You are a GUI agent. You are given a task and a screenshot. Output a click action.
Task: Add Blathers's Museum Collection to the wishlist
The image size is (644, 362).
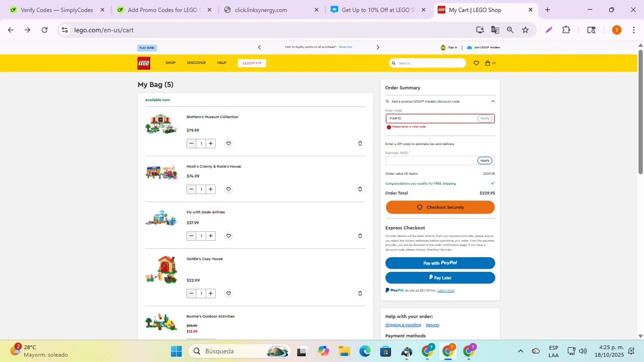228,143
